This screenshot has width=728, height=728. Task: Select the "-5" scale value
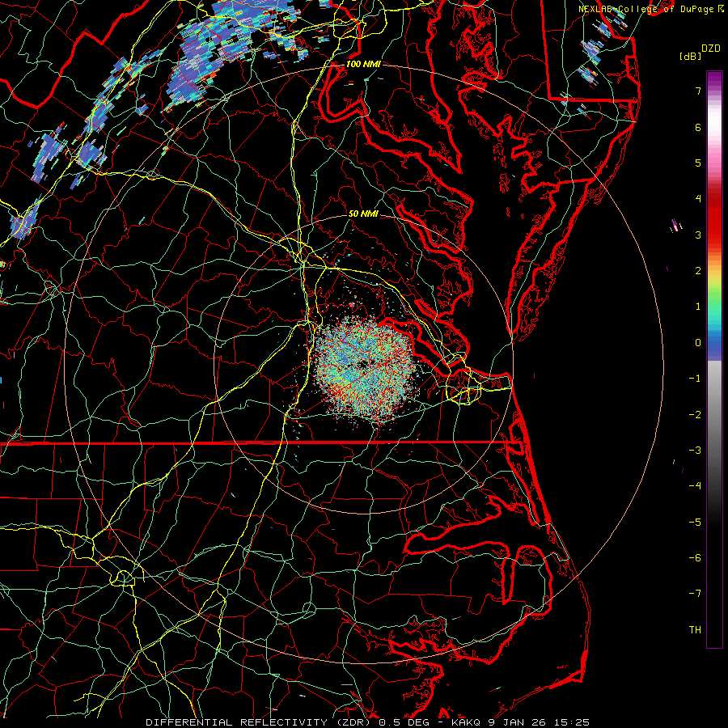tap(695, 523)
